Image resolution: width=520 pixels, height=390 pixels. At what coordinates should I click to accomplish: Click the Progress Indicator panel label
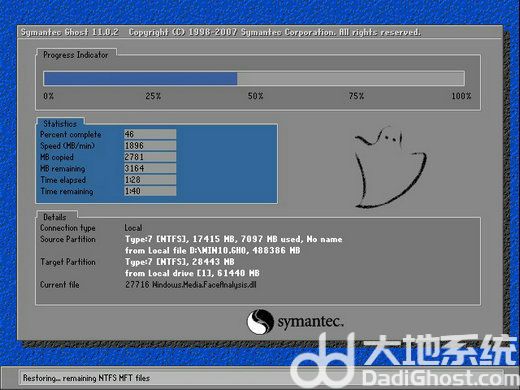(76, 55)
